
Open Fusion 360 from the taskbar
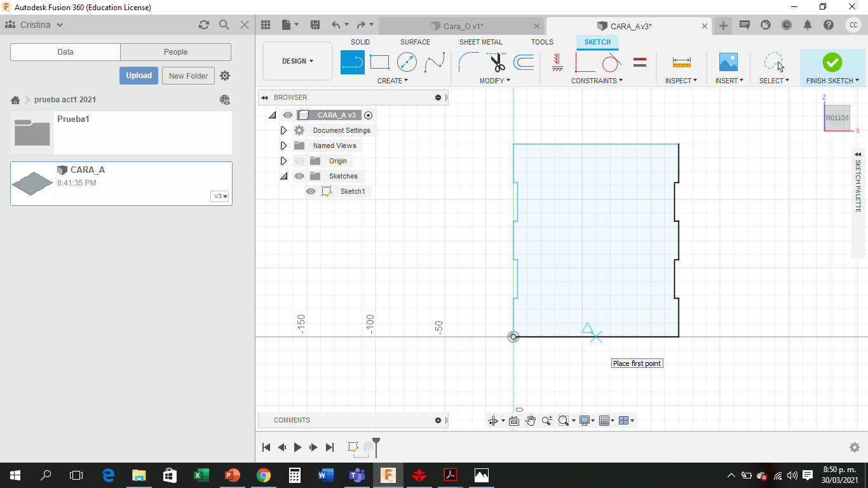point(388,475)
